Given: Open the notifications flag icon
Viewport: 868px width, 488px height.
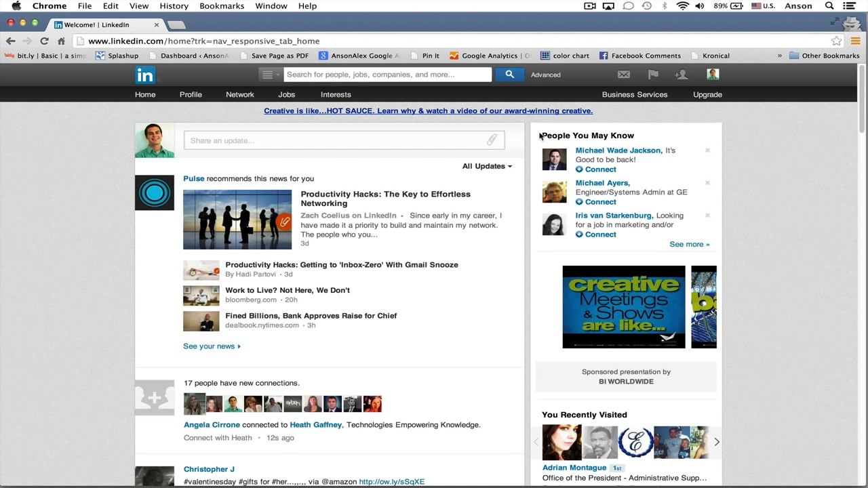Looking at the screenshot, I should tap(653, 75).
